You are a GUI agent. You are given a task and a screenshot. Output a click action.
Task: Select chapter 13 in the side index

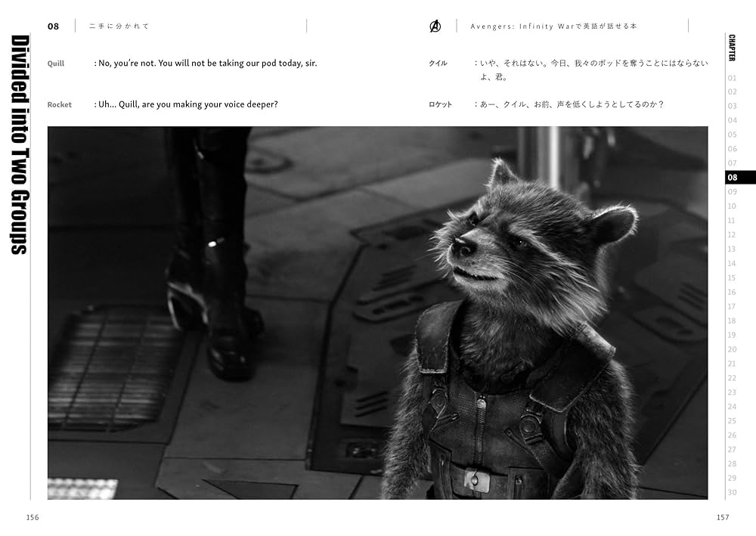pyautogui.click(x=732, y=249)
